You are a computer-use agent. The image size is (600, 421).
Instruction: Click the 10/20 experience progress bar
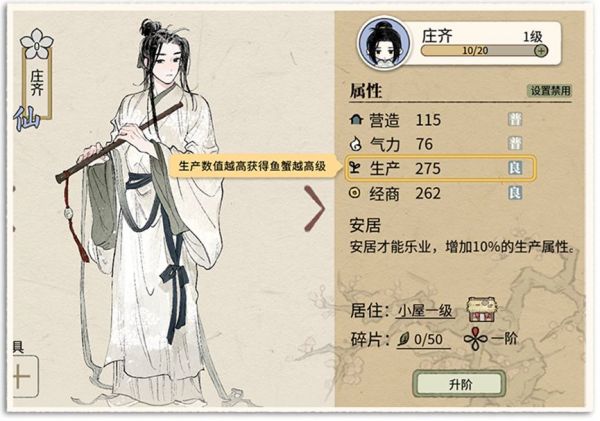coord(484,51)
